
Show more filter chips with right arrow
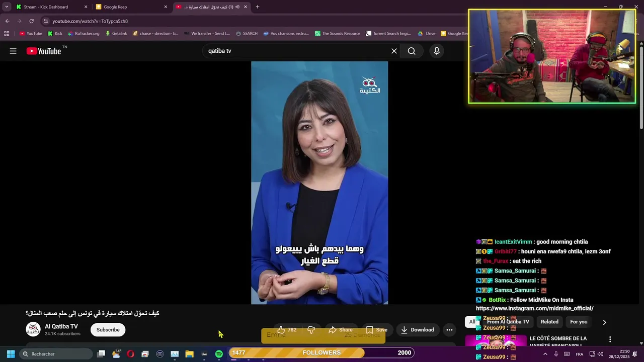[x=604, y=322]
